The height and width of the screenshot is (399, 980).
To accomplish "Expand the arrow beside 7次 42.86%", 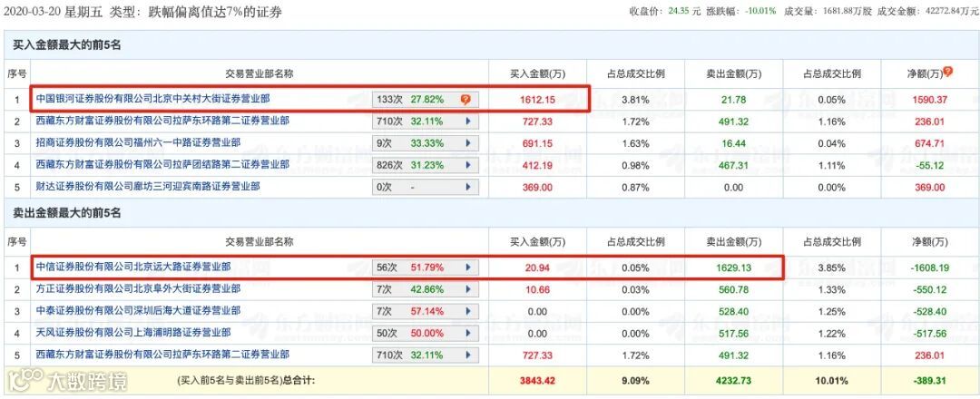I will [x=467, y=289].
